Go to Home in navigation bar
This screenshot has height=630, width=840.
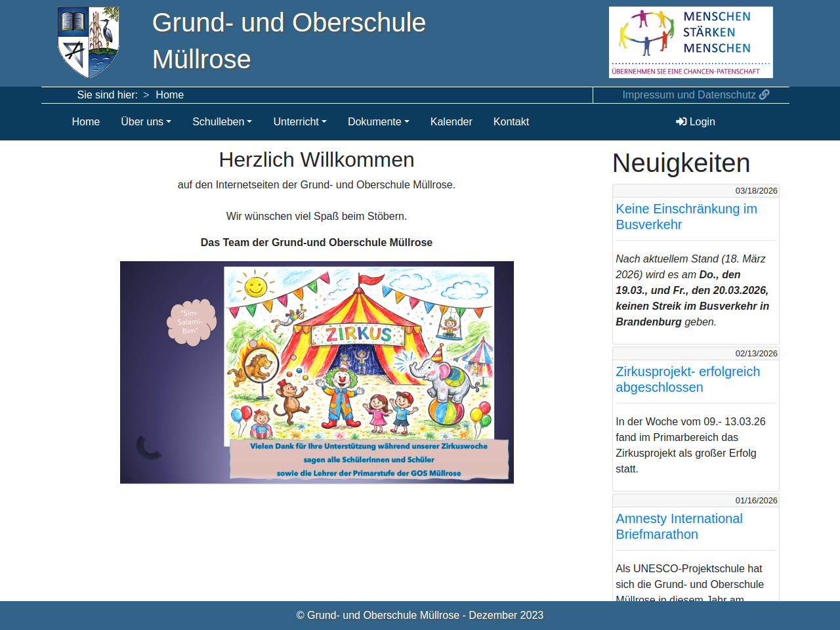[85, 122]
